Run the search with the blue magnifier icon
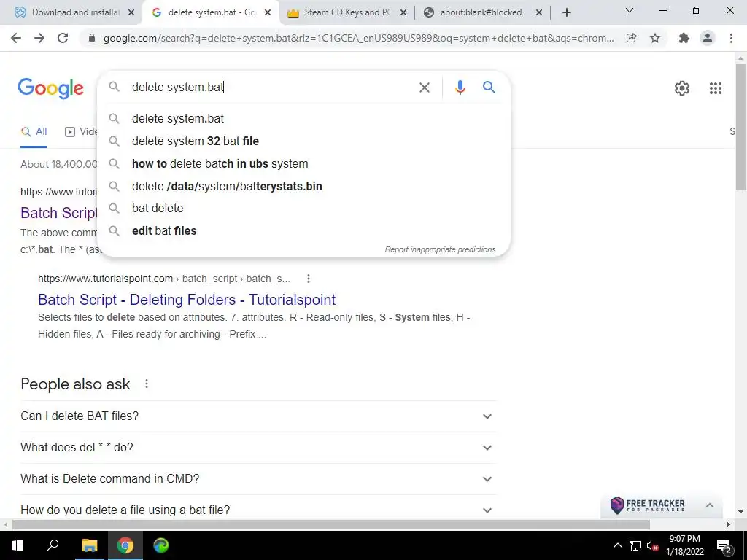The height and width of the screenshot is (560, 747). pyautogui.click(x=489, y=87)
